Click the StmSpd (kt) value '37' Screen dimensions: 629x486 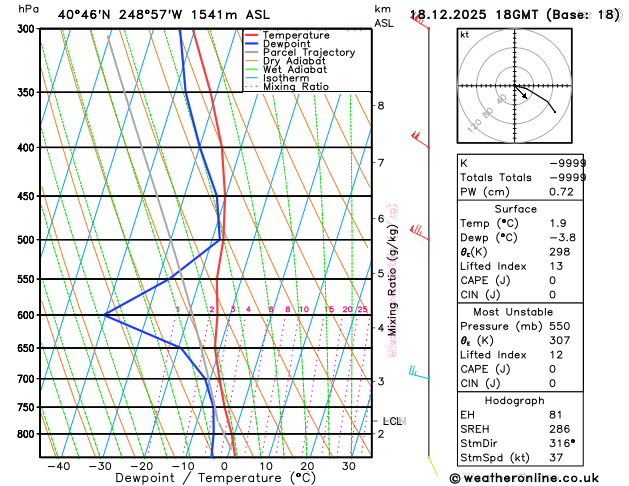(556, 458)
